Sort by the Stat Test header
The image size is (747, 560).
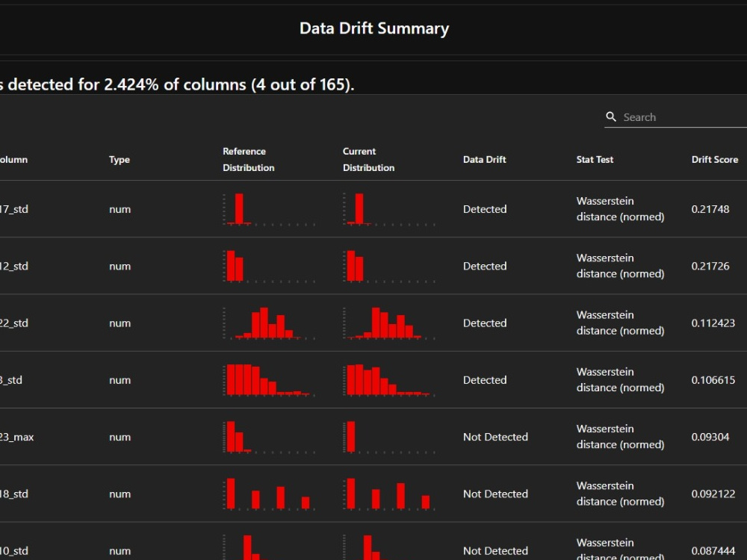(x=595, y=160)
